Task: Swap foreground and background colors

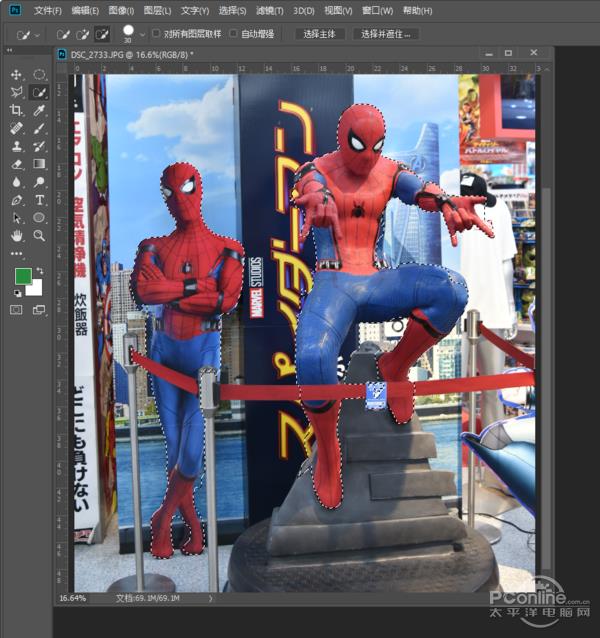Action: coord(40,270)
